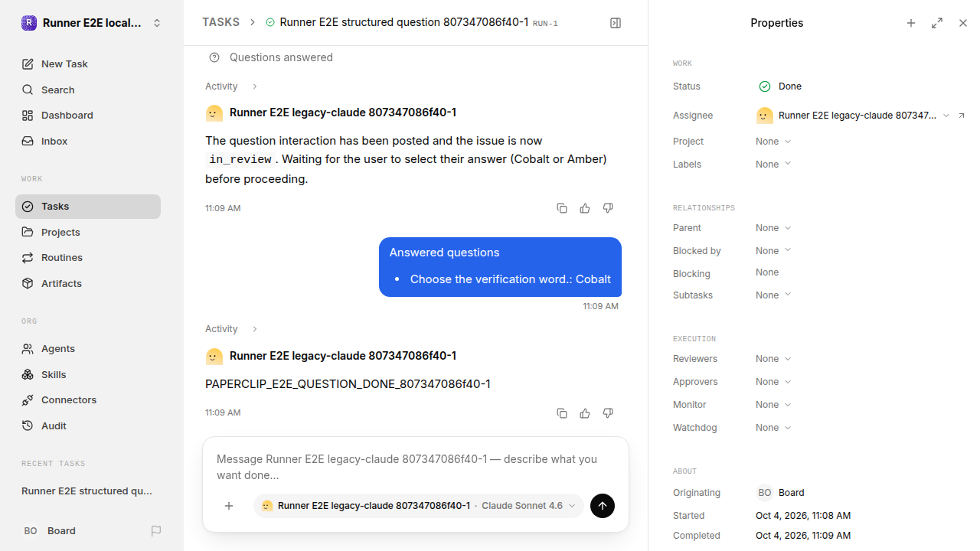
Task: Open the Reviewers dropdown
Action: tap(773, 359)
